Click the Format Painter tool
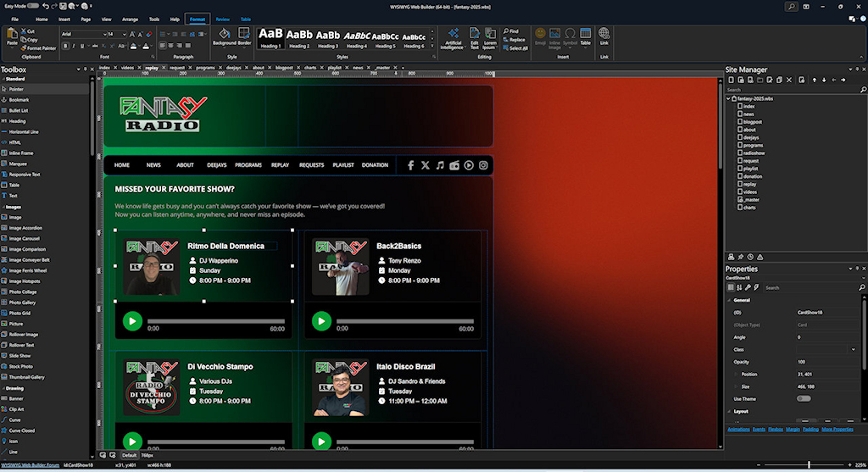The image size is (868, 472). [x=38, y=48]
